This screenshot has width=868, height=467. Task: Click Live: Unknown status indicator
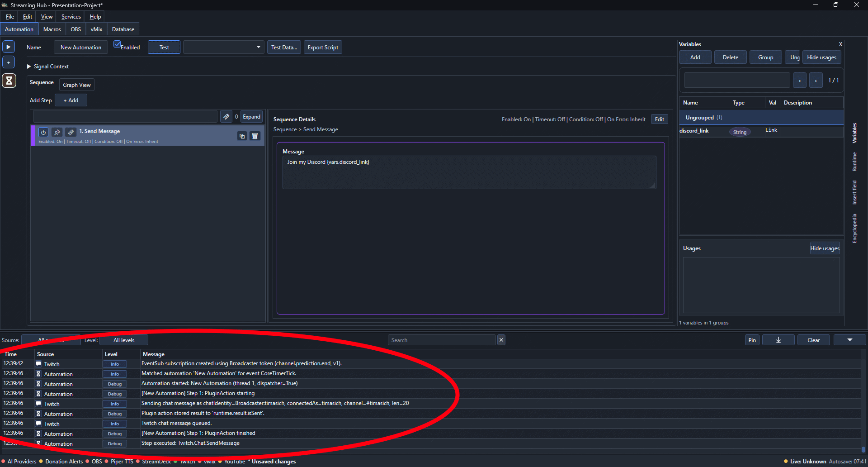[805, 462]
